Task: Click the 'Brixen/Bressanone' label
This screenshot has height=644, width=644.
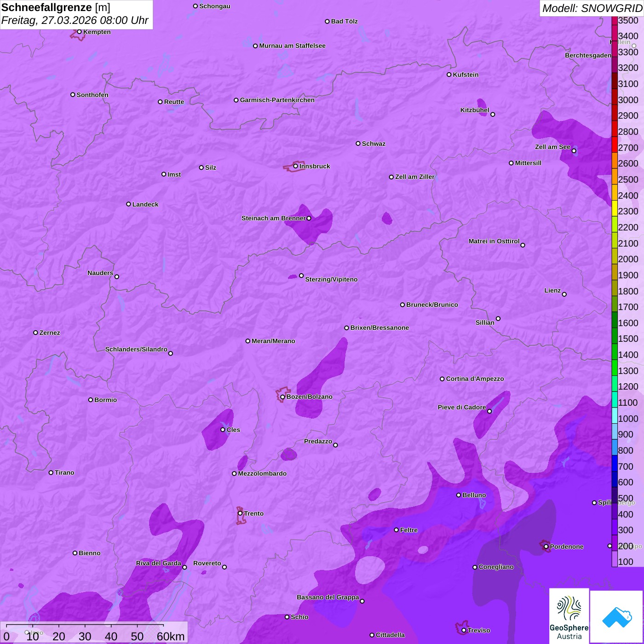Action: coord(379,328)
